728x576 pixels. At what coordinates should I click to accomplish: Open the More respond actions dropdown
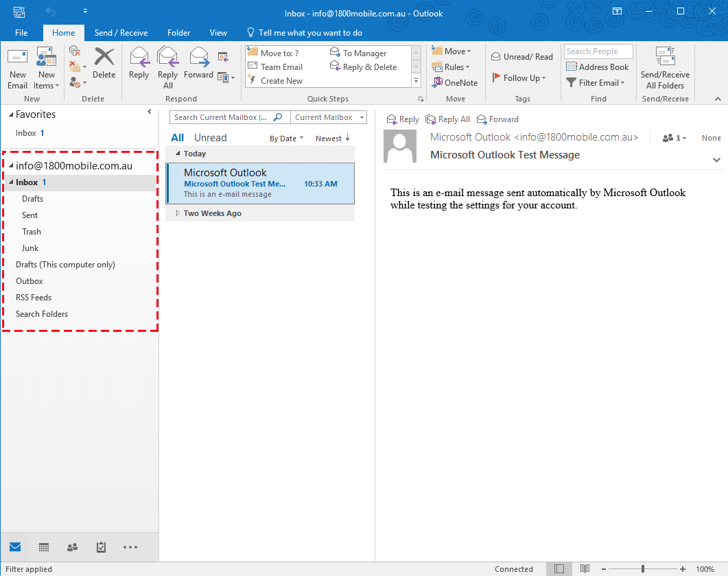click(226, 77)
